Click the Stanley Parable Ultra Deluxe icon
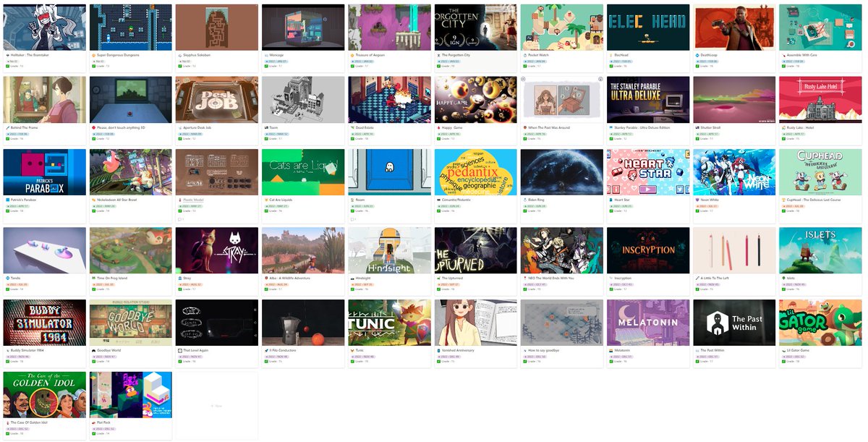Image resolution: width=868 pixels, height=442 pixels. point(610,127)
